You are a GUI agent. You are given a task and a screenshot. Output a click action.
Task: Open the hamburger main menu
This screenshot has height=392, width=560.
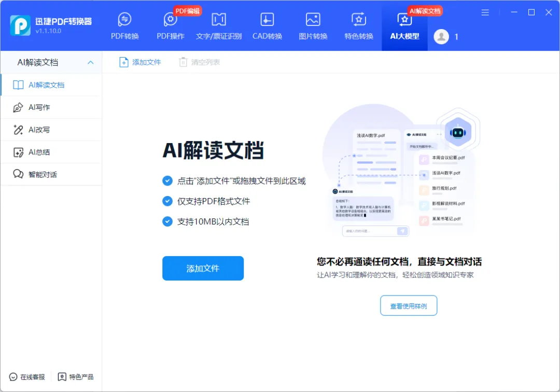[485, 12]
